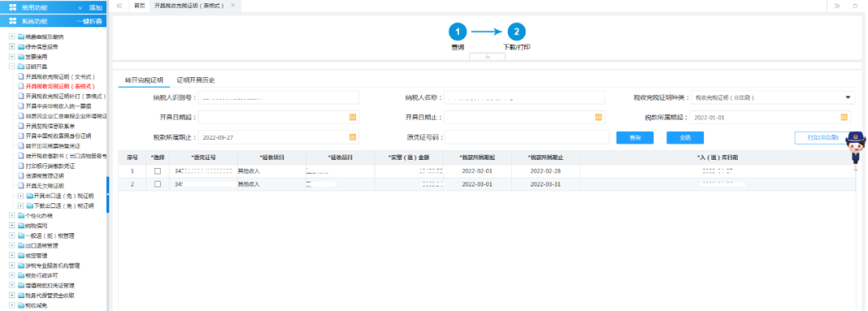
Task: Click the tax officer assistant mascot
Action: tap(857, 148)
